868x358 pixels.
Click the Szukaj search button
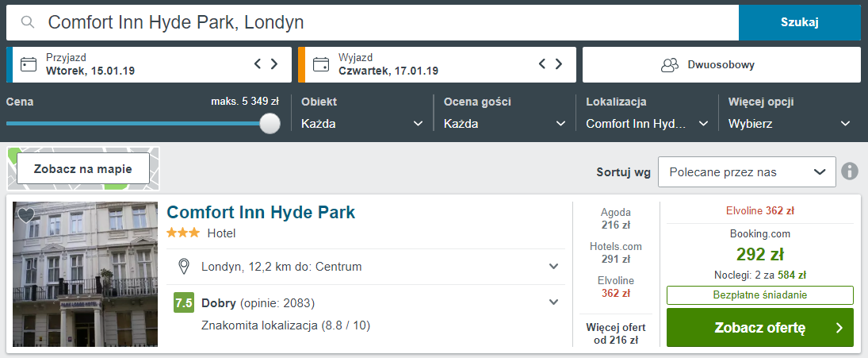pos(800,22)
